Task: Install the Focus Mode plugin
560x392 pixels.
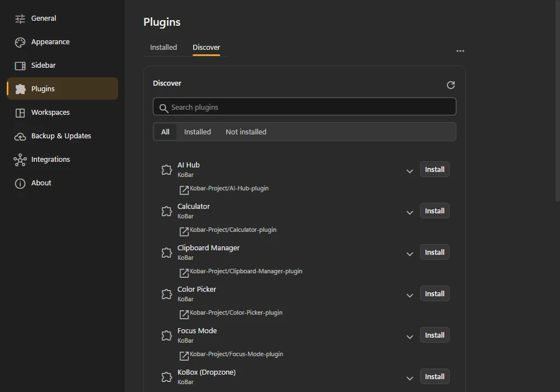Action: [x=435, y=335]
